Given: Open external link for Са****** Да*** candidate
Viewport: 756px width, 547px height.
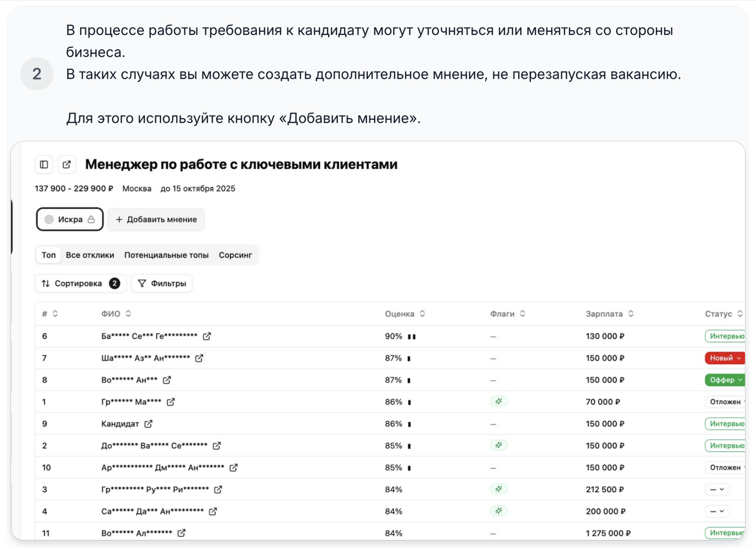Looking at the screenshot, I should pos(213,511).
